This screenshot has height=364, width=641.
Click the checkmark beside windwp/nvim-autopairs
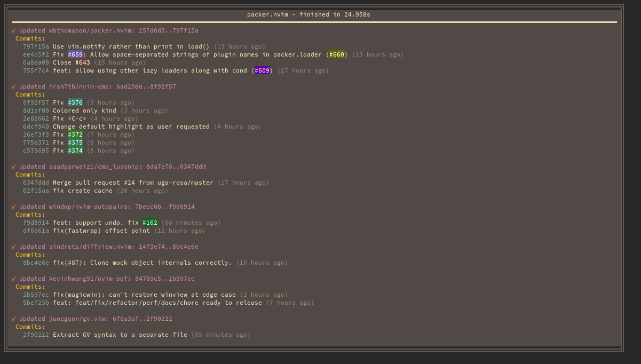[13, 207]
